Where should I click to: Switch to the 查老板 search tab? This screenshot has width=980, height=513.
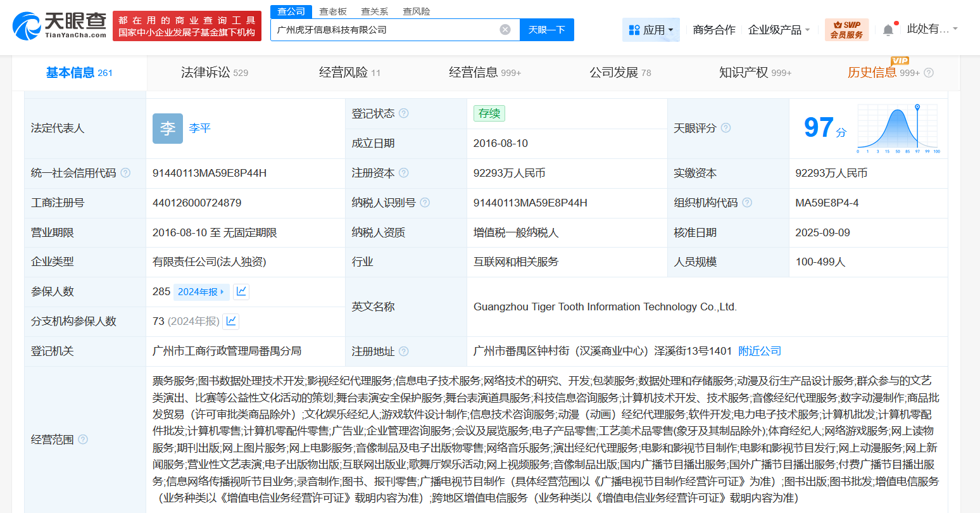click(333, 11)
